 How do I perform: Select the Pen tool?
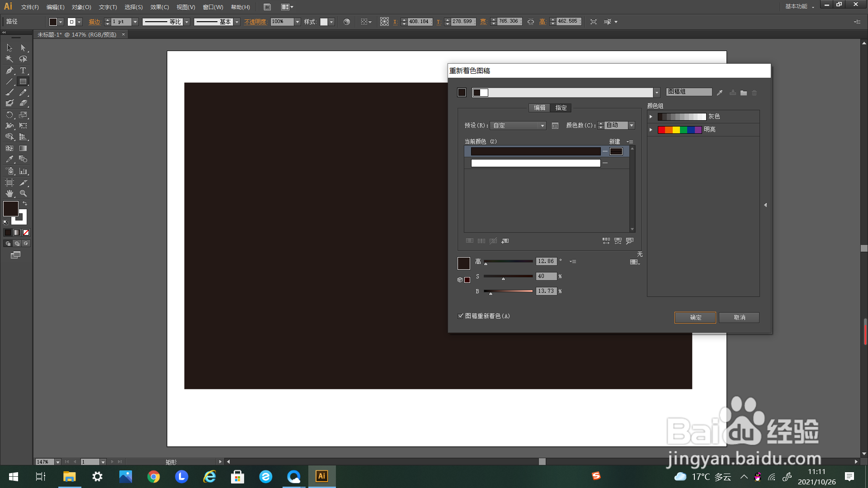[x=9, y=70]
